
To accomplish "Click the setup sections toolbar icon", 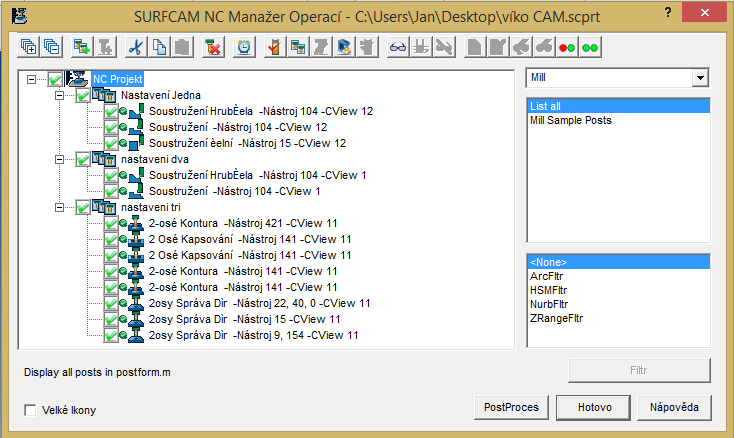I will pos(298,47).
